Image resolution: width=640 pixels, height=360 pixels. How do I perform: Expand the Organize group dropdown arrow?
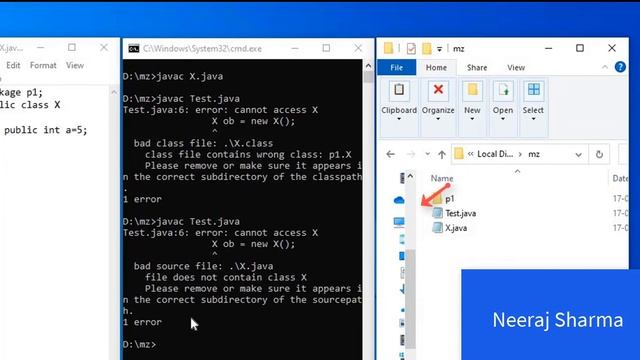point(438,119)
